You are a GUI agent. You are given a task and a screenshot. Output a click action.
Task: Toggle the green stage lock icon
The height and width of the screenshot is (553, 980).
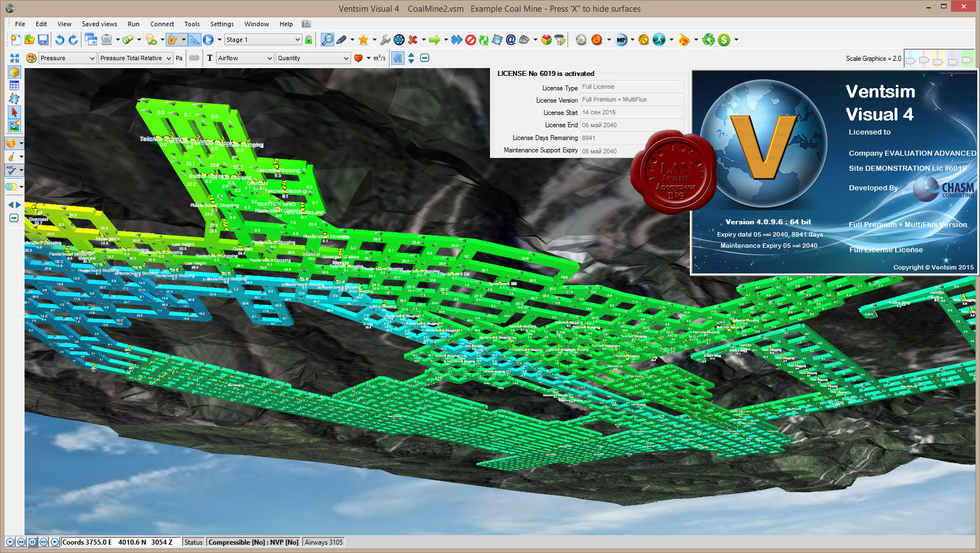coord(309,40)
